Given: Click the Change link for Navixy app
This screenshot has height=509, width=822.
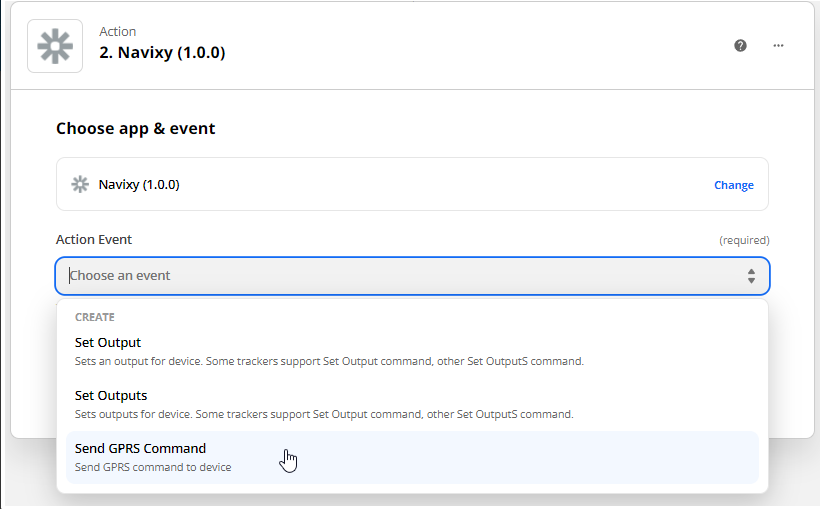Looking at the screenshot, I should click(x=733, y=185).
